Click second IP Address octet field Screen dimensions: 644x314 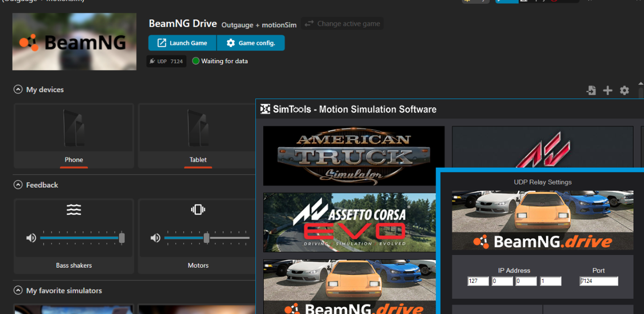(502, 281)
